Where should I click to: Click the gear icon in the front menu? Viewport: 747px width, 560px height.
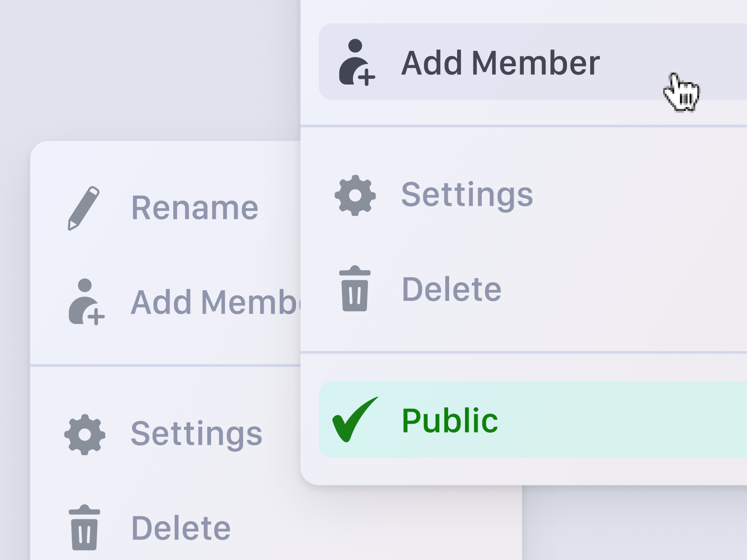click(355, 195)
